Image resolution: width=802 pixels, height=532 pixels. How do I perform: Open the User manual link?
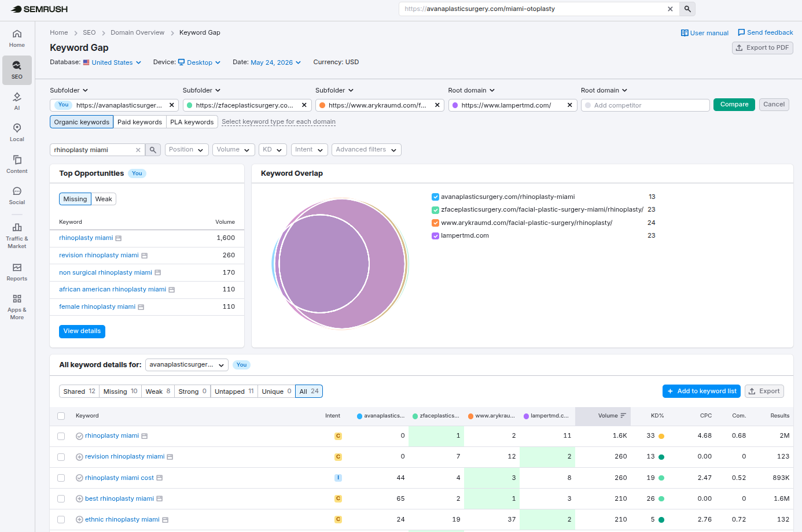[x=705, y=33]
